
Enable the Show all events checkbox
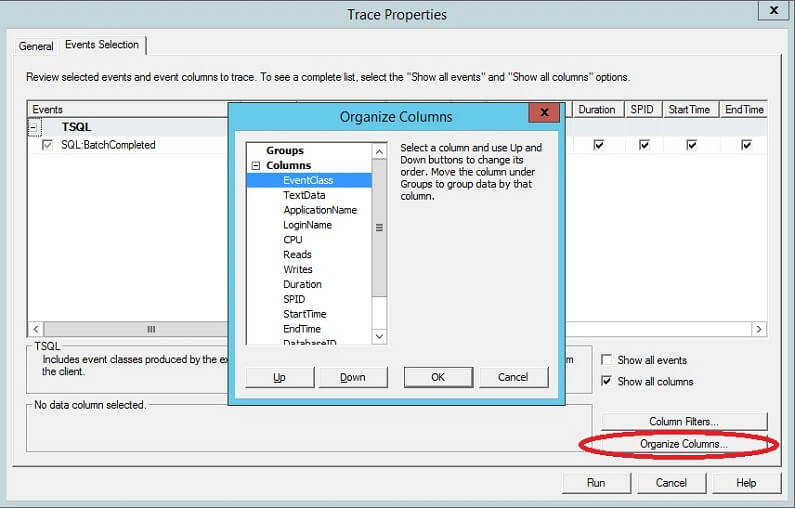[607, 360]
